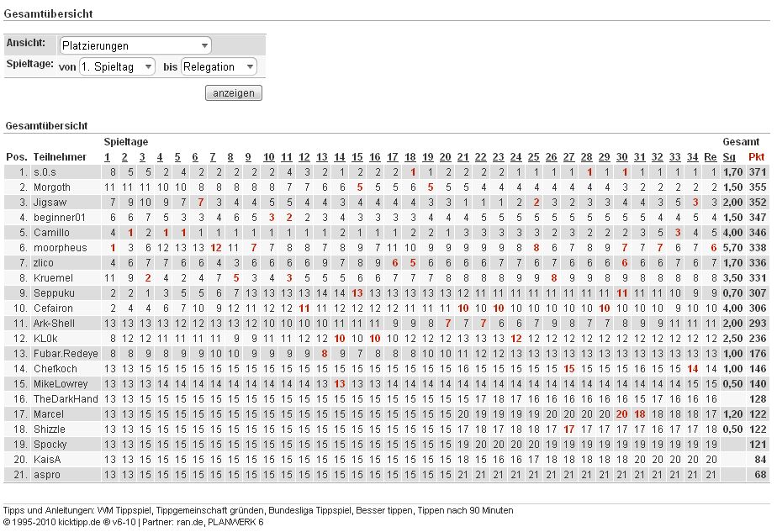The height and width of the screenshot is (532, 777).
Task: Click the Tippen nach 90 Minuten link
Action: pyautogui.click(x=465, y=510)
